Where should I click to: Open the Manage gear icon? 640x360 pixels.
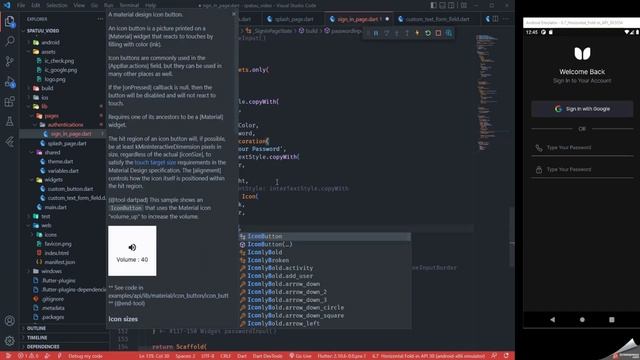pos(10,340)
